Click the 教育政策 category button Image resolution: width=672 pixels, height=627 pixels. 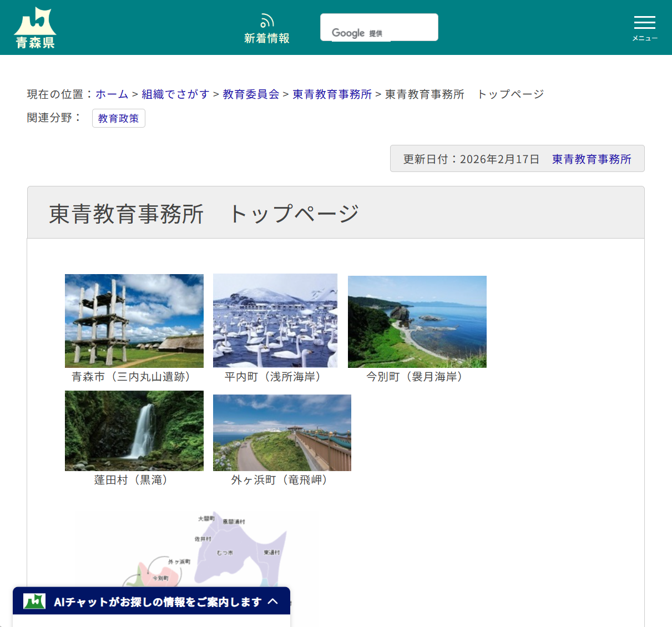tap(118, 118)
